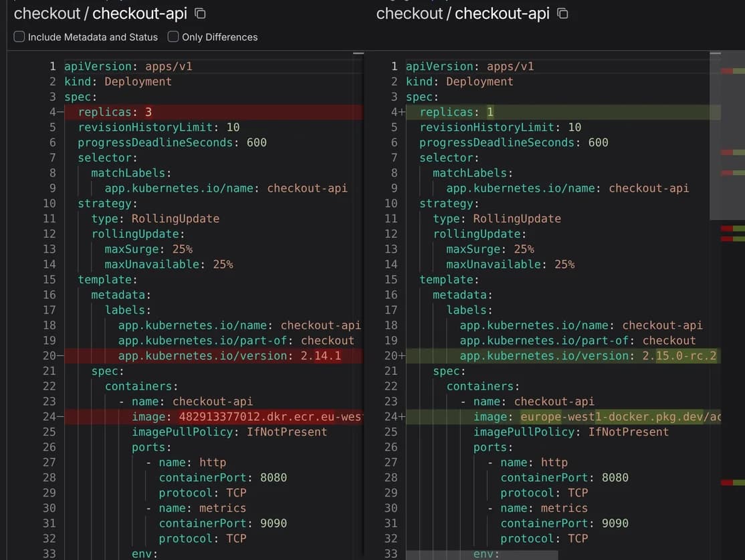Click type: RollingUpdate in the right pane
The width and height of the screenshot is (745, 560).
[x=496, y=219]
